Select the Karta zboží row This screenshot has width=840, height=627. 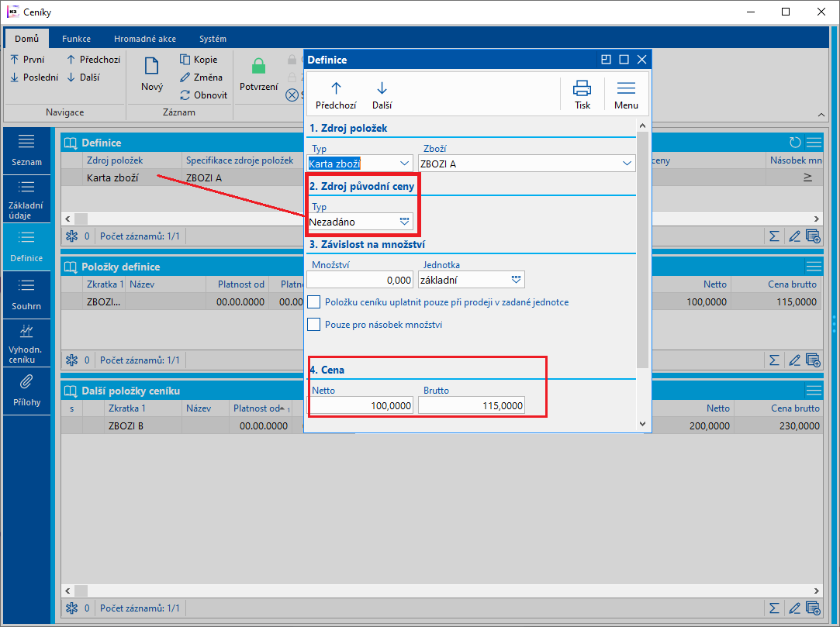coord(182,177)
